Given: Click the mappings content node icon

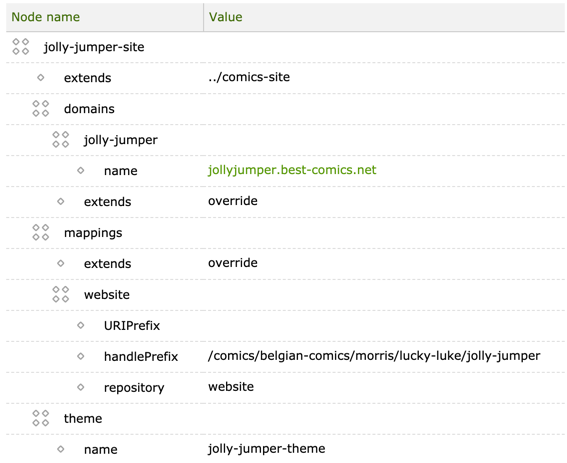Looking at the screenshot, I should [40, 232].
